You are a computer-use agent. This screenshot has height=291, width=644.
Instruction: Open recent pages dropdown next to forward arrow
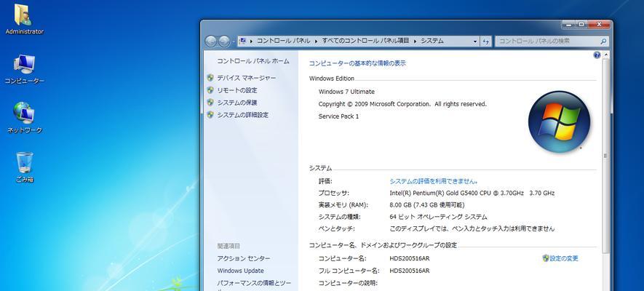click(x=234, y=41)
